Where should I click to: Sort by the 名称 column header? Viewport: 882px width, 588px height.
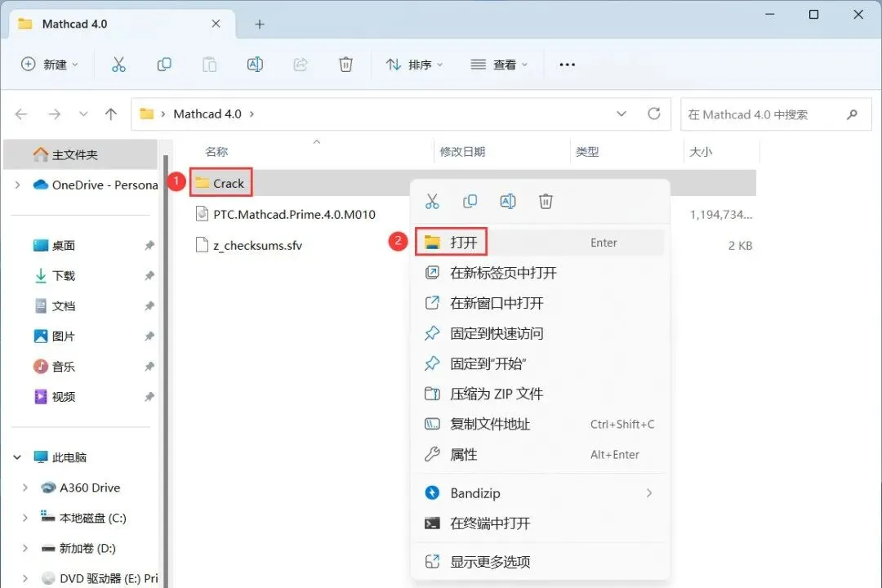(216, 152)
